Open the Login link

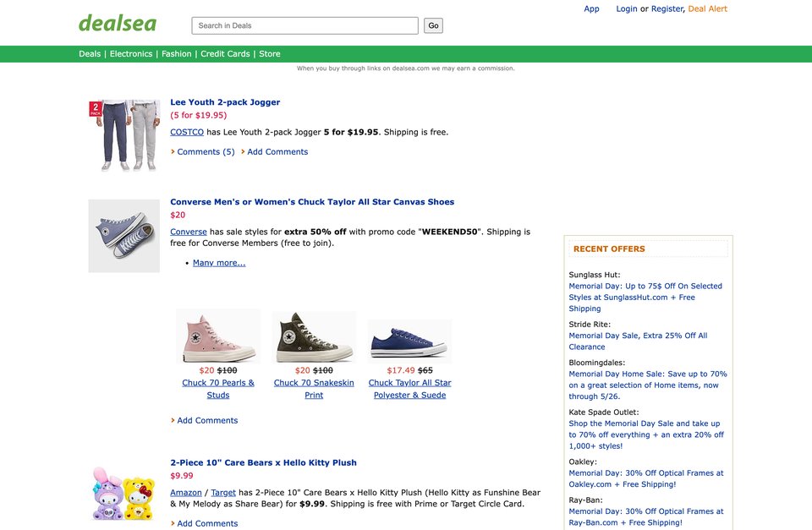coord(627,8)
